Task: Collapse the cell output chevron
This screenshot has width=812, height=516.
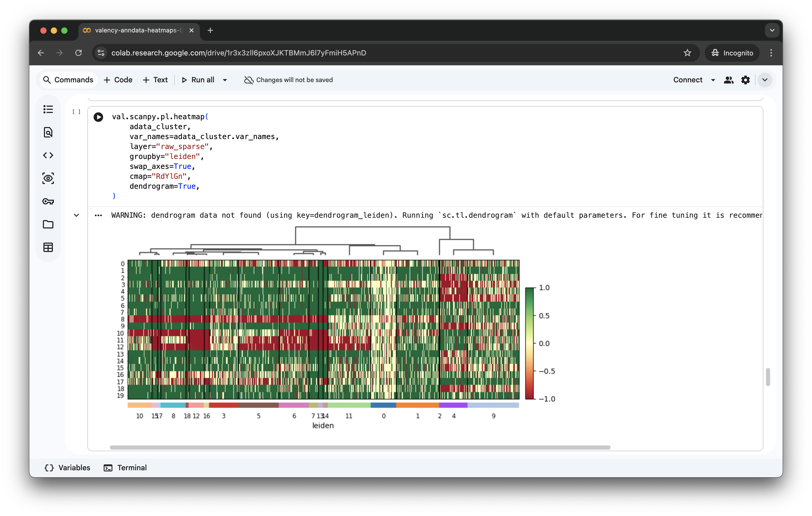Action: 77,215
